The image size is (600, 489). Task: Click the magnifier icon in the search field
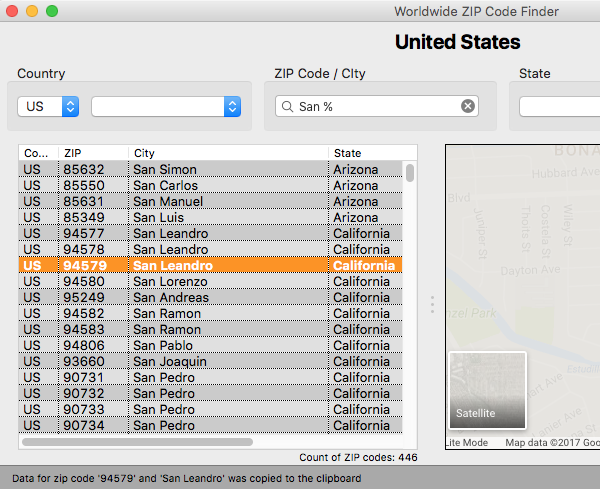[287, 106]
